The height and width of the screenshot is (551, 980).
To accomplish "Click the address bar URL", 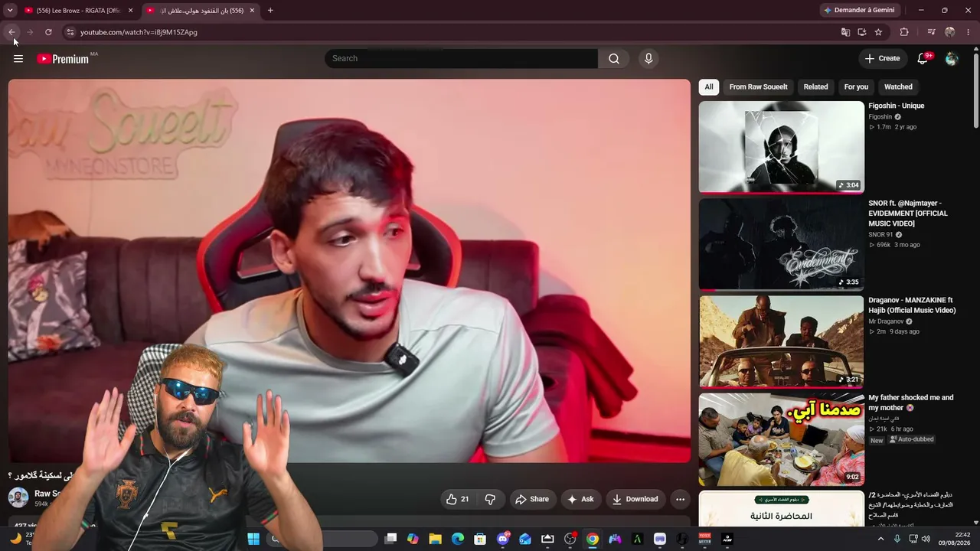I will [x=139, y=32].
